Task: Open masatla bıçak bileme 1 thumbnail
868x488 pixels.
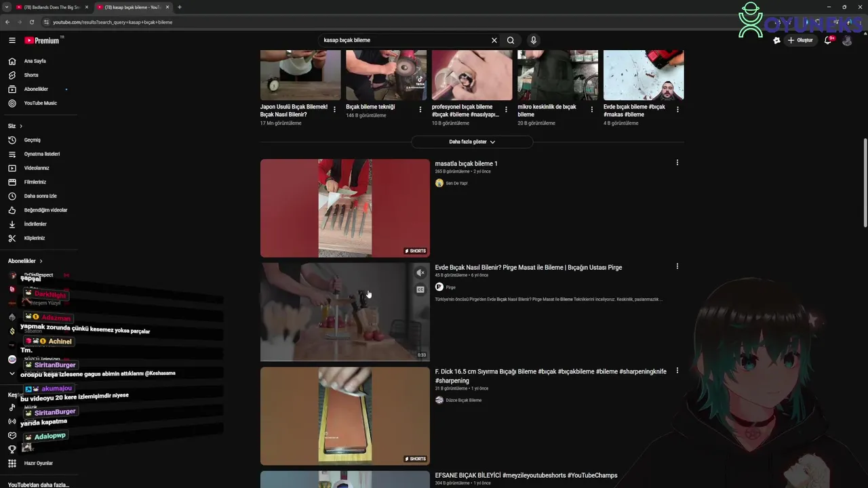Action: (345, 208)
